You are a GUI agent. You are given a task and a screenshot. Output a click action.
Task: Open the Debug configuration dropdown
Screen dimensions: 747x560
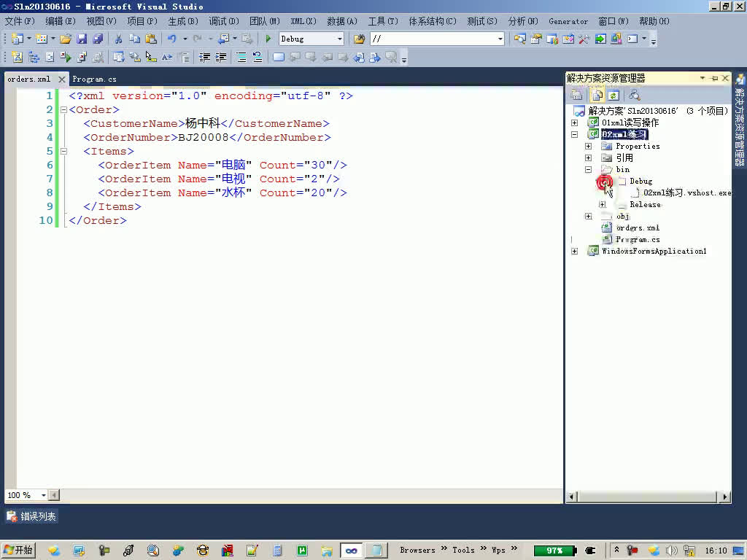(x=339, y=39)
